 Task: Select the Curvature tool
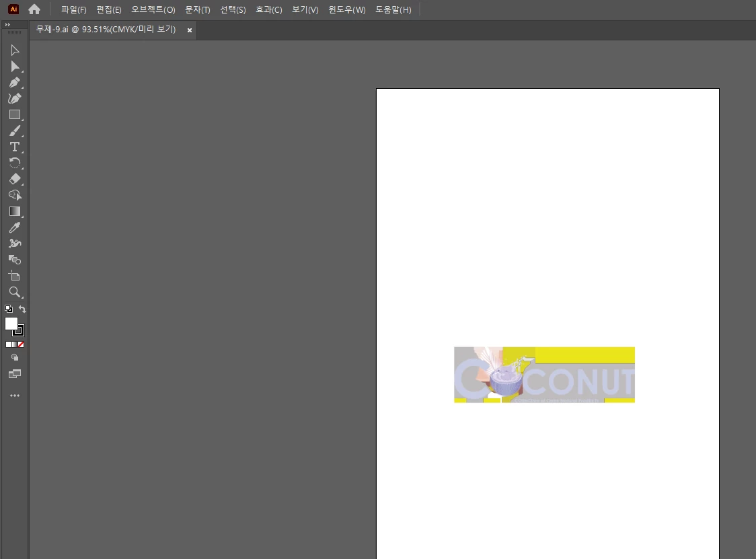pyautogui.click(x=15, y=98)
